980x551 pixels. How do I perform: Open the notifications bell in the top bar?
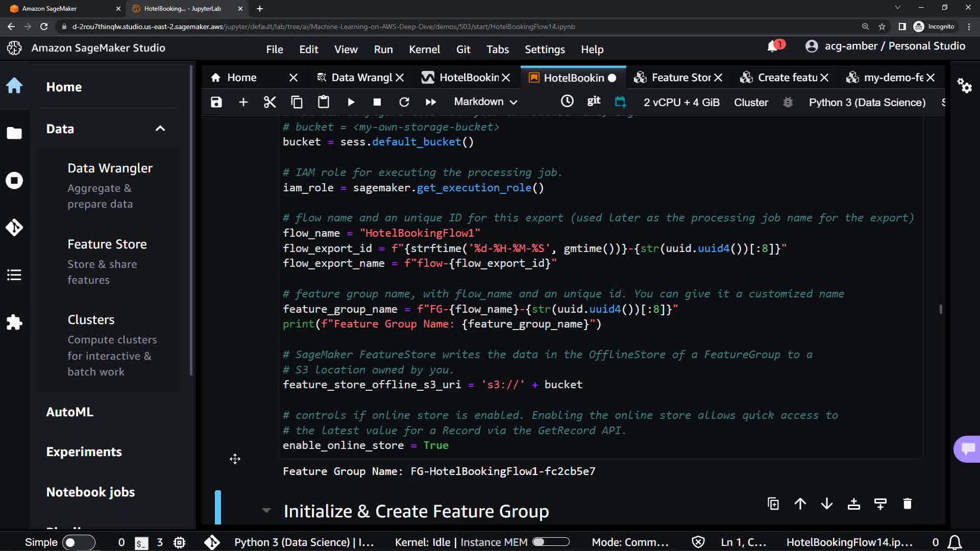tap(773, 46)
